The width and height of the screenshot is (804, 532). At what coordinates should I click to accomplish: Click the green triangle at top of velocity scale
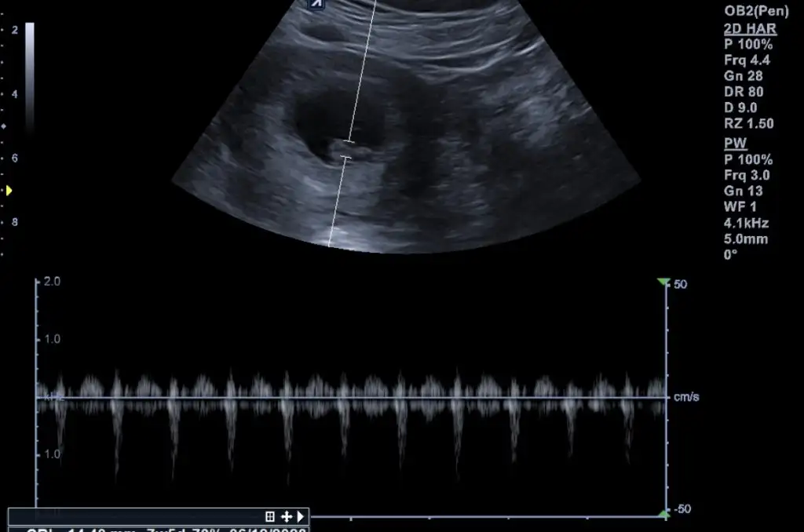point(664,282)
